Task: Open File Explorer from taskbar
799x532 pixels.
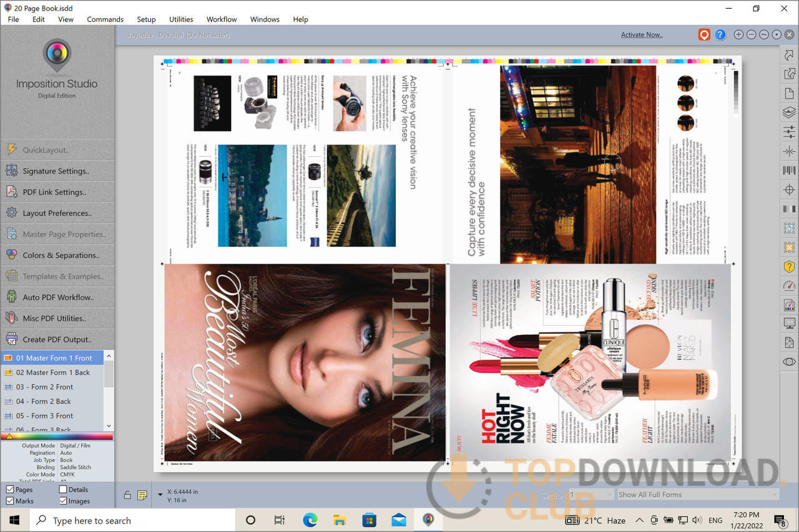Action: pyautogui.click(x=340, y=520)
